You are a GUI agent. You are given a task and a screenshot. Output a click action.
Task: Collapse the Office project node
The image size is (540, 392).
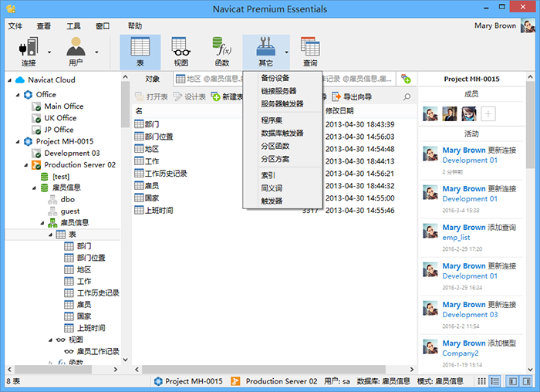coord(18,95)
